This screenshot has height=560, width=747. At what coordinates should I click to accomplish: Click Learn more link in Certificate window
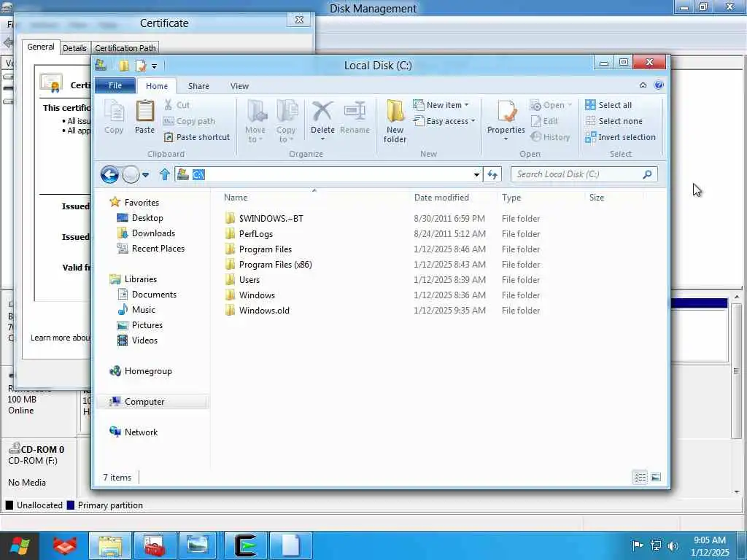[60, 338]
